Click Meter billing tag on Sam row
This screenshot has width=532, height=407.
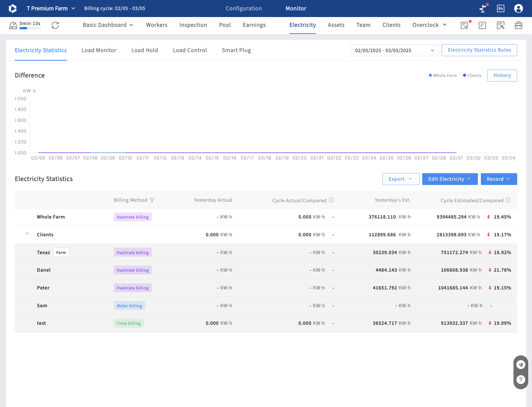coord(129,306)
